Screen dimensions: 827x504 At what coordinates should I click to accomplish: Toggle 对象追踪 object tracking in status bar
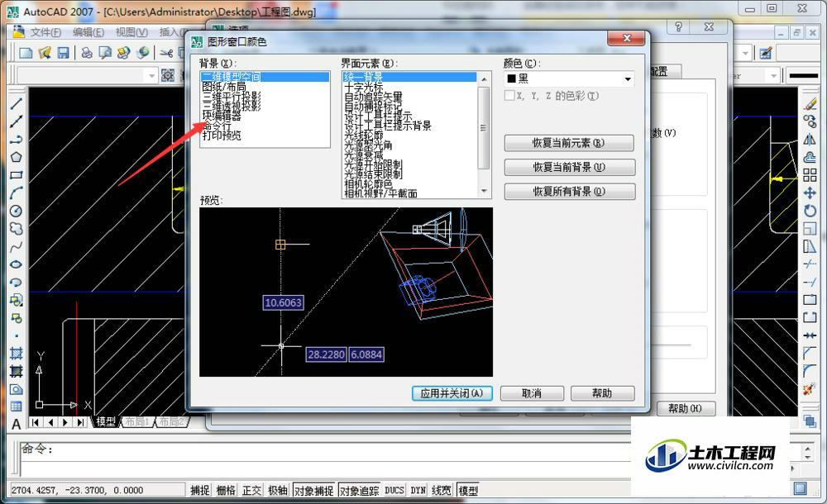pyautogui.click(x=359, y=490)
